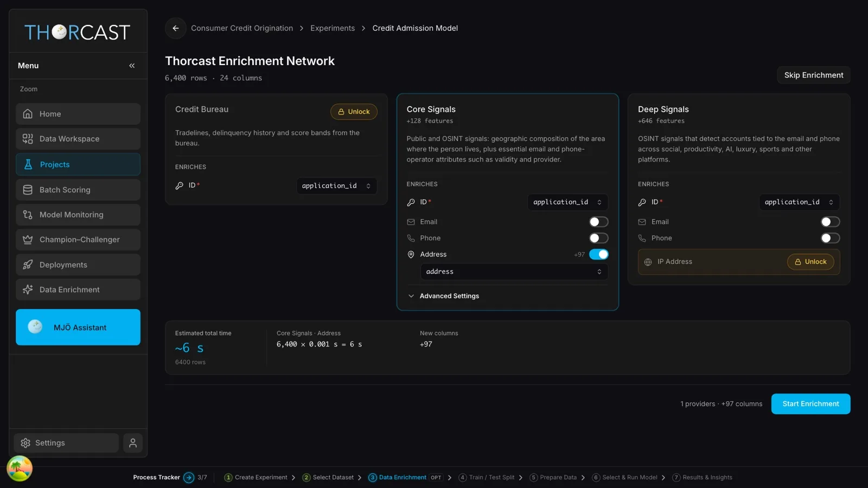Image resolution: width=868 pixels, height=488 pixels.
Task: Open Data Enrichment in sidebar
Action: 78,290
